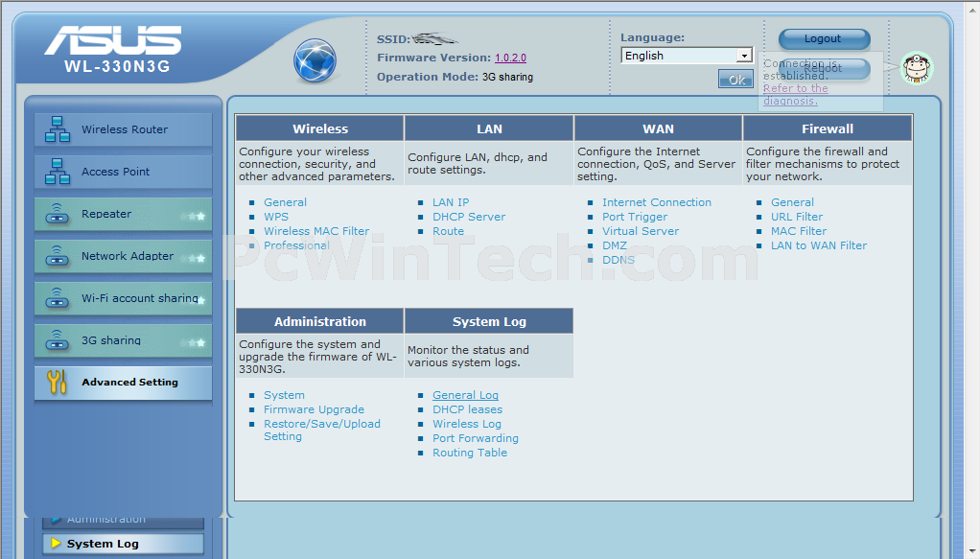The height and width of the screenshot is (559, 980).
Task: Open the Firewall MAC Filter link
Action: (x=799, y=231)
